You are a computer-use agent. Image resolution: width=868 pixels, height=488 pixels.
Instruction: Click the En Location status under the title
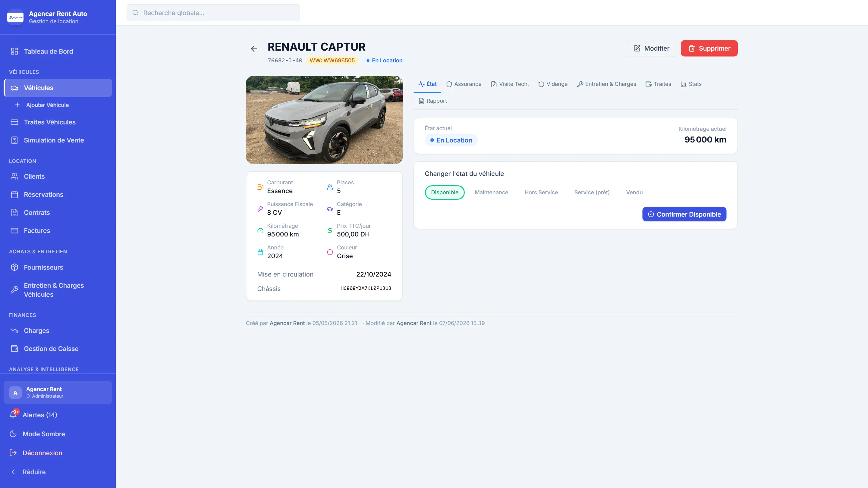coord(384,60)
